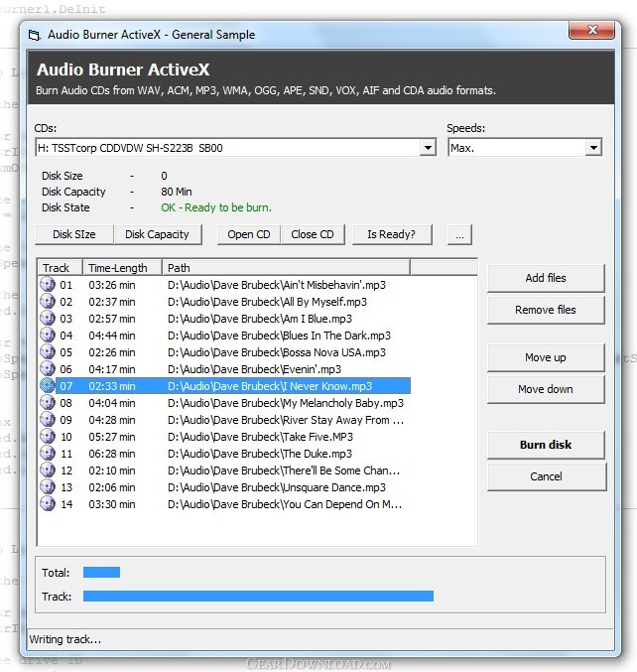Click the 05:27 min time length
This screenshot has height=672, width=637.
tap(112, 437)
